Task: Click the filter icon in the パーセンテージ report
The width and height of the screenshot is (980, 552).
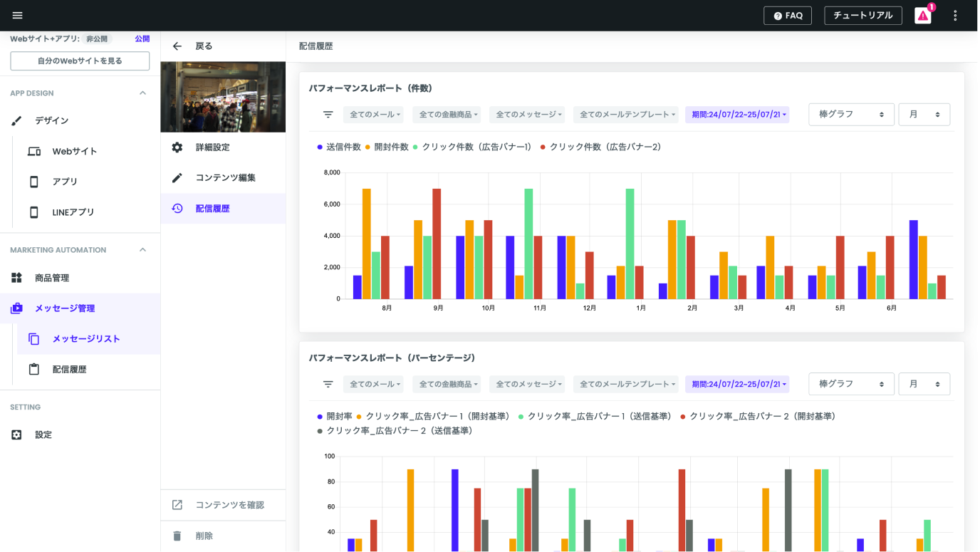Action: [x=328, y=384]
